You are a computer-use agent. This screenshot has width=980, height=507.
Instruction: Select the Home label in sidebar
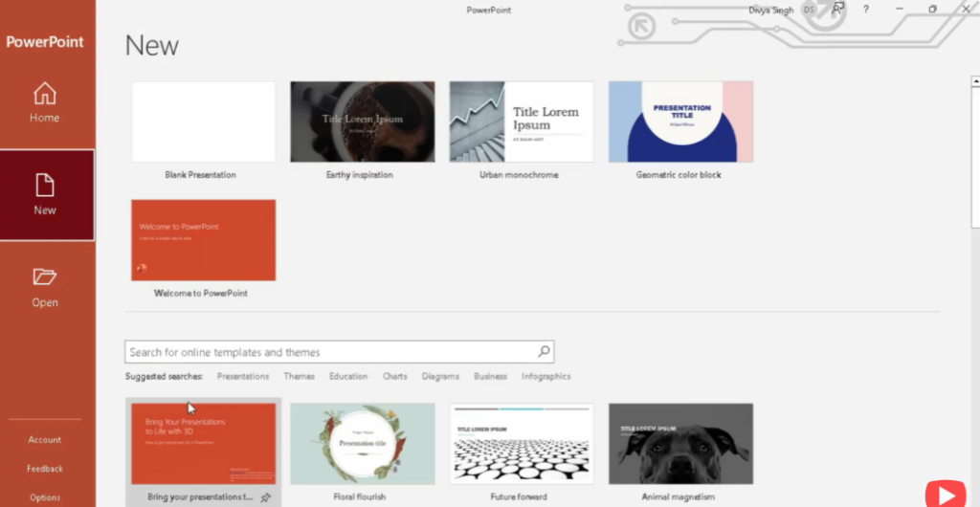pyautogui.click(x=44, y=118)
